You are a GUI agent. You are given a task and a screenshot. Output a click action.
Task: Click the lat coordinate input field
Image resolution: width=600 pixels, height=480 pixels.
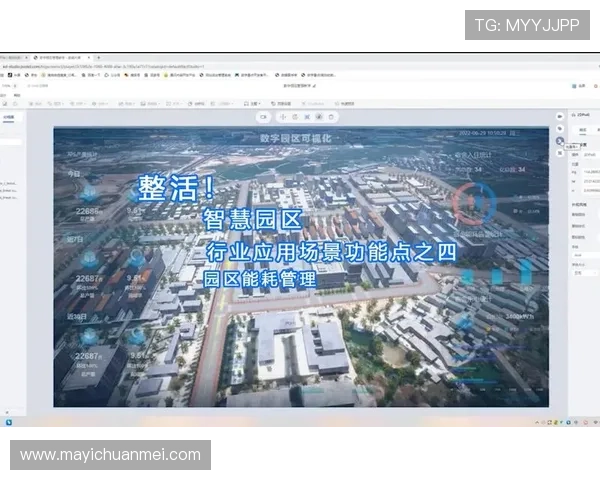click(591, 181)
